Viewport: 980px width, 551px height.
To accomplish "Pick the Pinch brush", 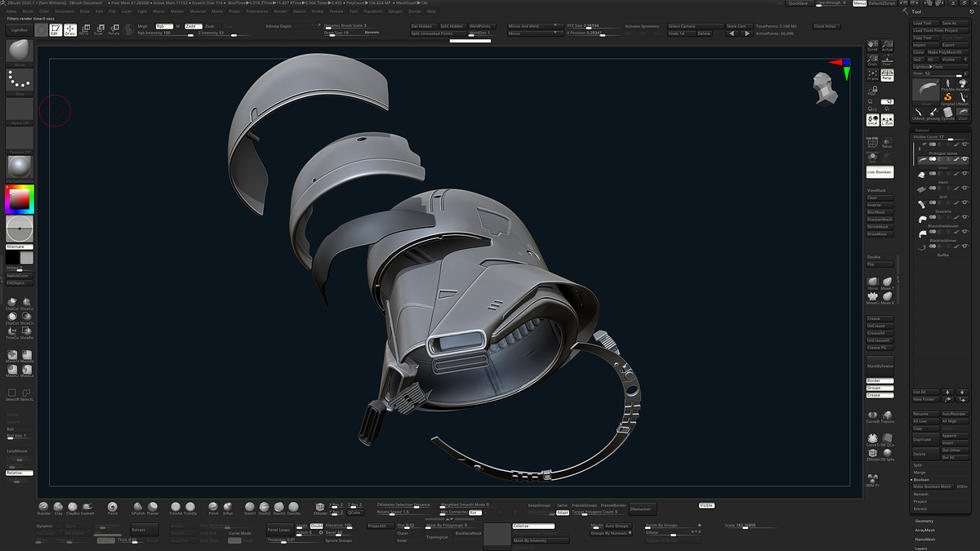I will 213,508.
